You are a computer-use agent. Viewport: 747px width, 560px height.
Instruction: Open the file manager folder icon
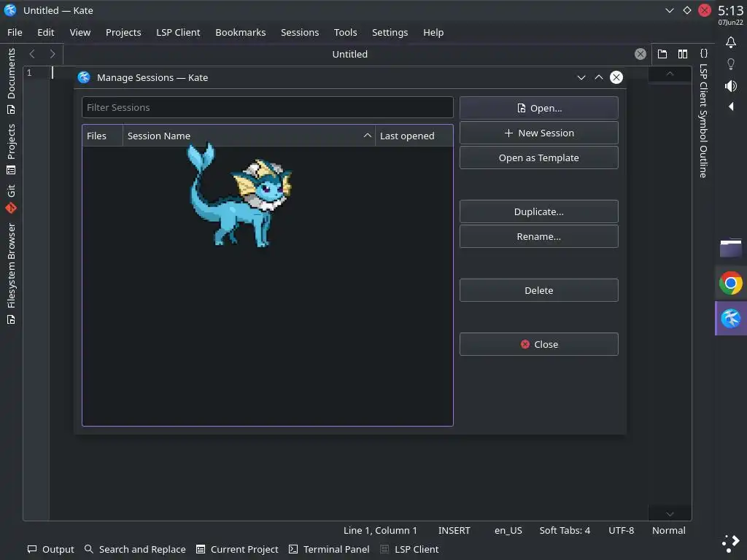(731, 248)
